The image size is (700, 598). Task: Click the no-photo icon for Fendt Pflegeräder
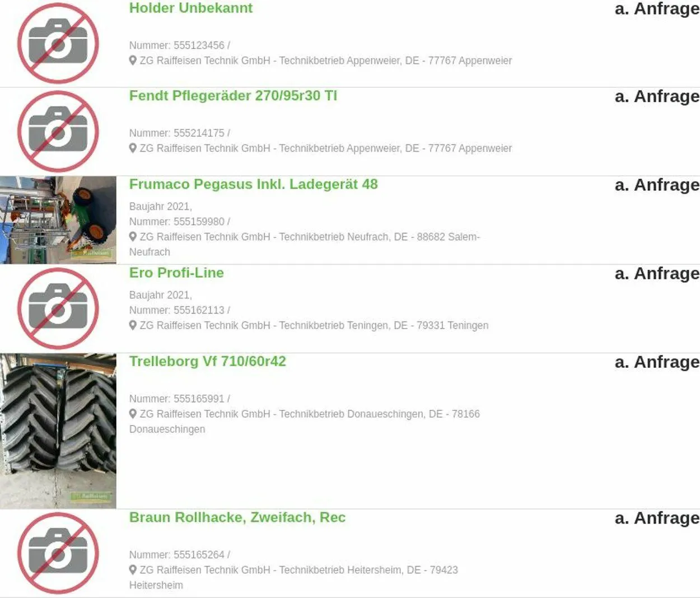(58, 132)
